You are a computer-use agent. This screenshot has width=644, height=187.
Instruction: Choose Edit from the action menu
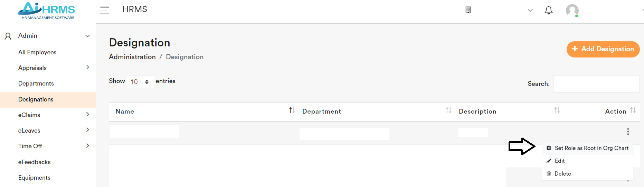pyautogui.click(x=559, y=161)
